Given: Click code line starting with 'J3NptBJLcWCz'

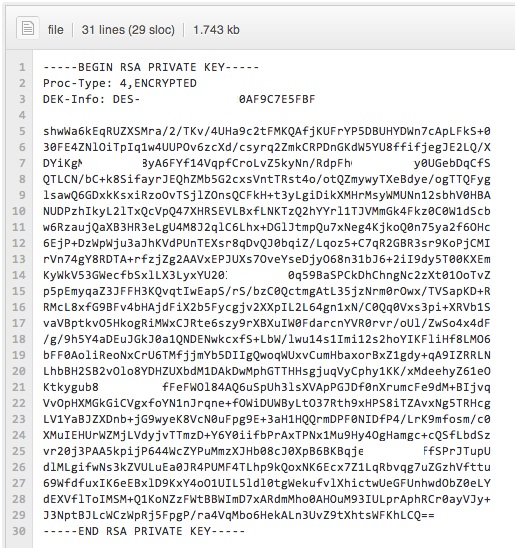Looking at the screenshot, I should 239,515.
